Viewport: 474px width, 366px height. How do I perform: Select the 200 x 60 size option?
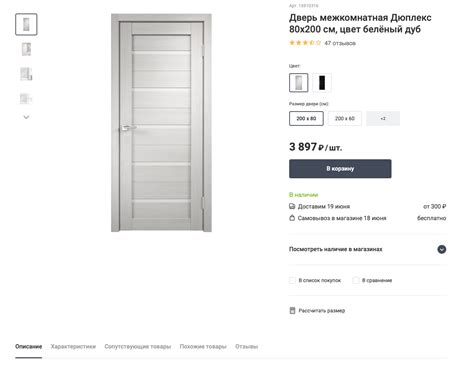tap(345, 118)
